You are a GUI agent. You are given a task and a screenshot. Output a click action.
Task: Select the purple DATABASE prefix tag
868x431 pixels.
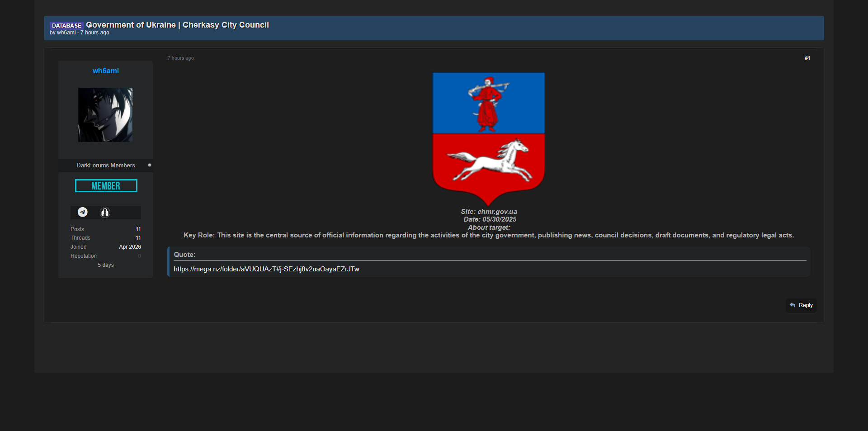point(66,26)
